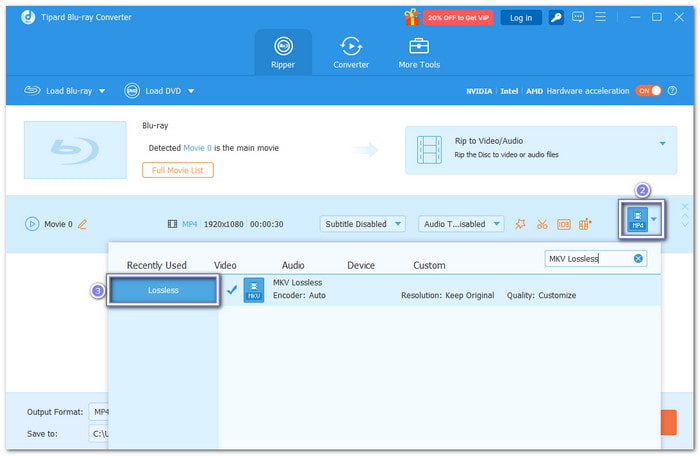Click the Resolution: Keep Original text
The image size is (700, 456).
[x=447, y=295]
